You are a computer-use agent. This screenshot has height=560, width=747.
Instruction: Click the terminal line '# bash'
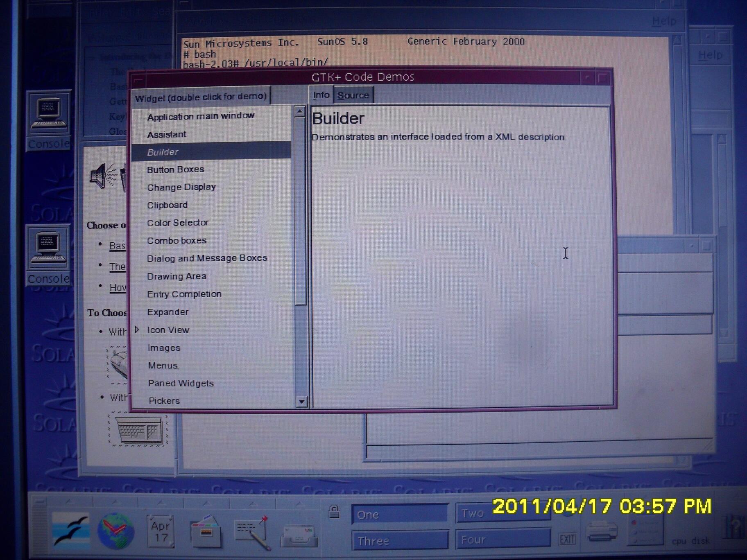click(200, 54)
